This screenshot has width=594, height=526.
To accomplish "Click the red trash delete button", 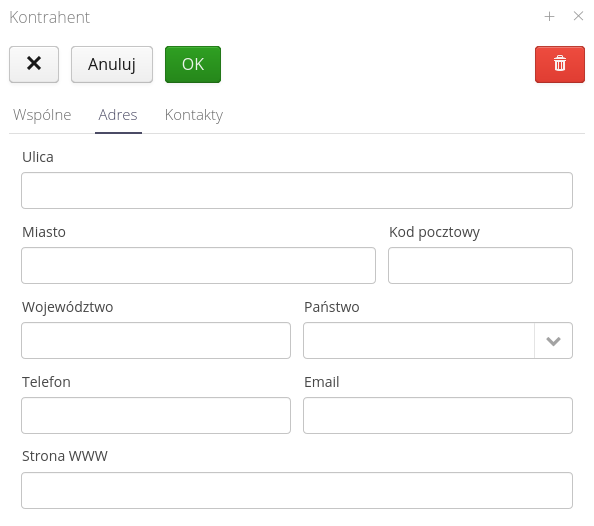I will [x=560, y=64].
